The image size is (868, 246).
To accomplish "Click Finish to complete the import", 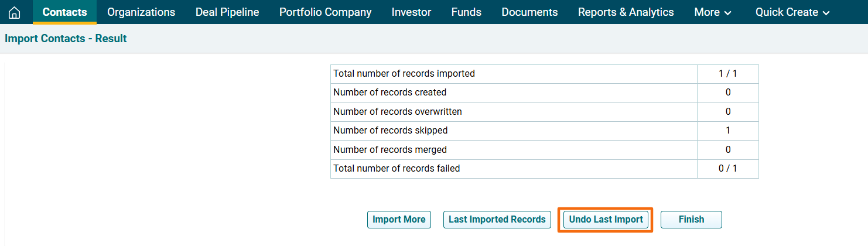I will [x=691, y=220].
